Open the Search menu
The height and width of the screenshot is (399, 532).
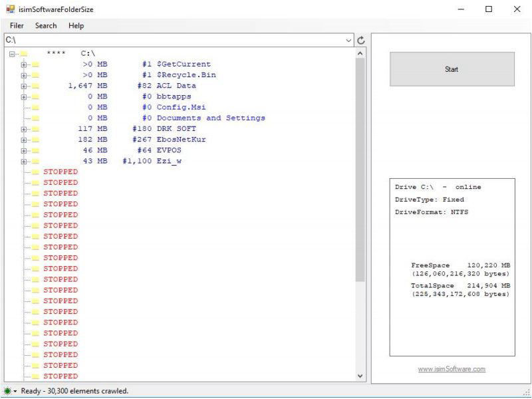(x=46, y=26)
